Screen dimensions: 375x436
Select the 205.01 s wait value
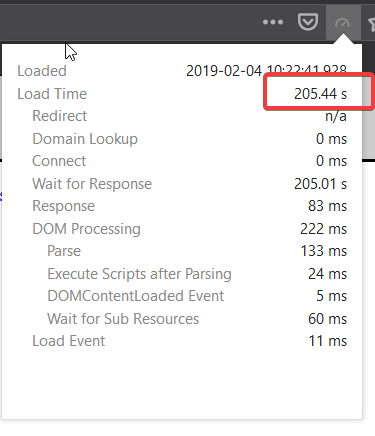[320, 184]
